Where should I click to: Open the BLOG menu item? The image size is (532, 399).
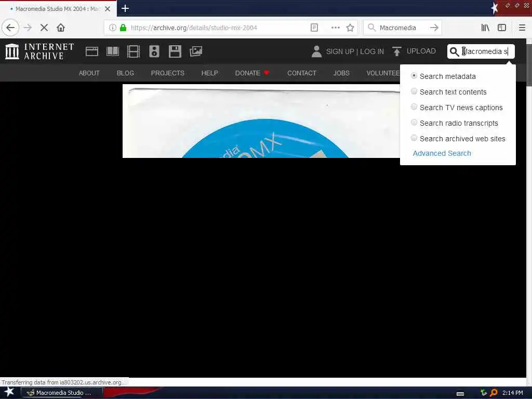125,73
